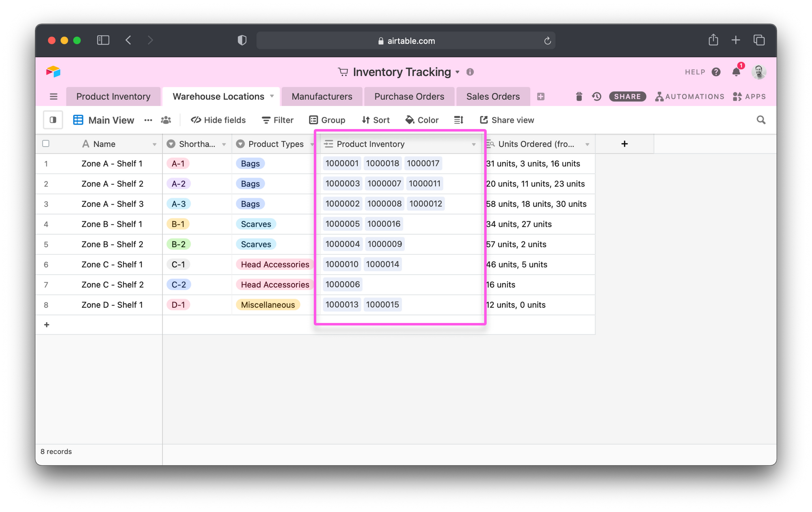This screenshot has width=812, height=512.
Task: Open Warehouse Locations table dropdown
Action: [272, 97]
